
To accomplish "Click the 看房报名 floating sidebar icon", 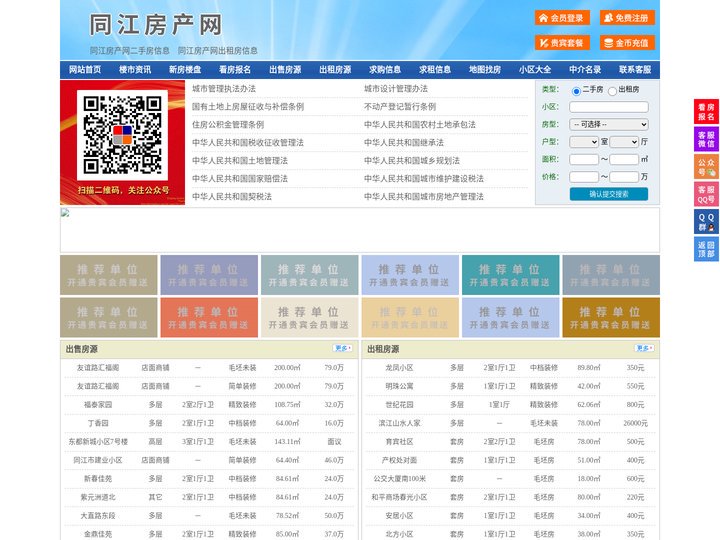I will (706, 112).
